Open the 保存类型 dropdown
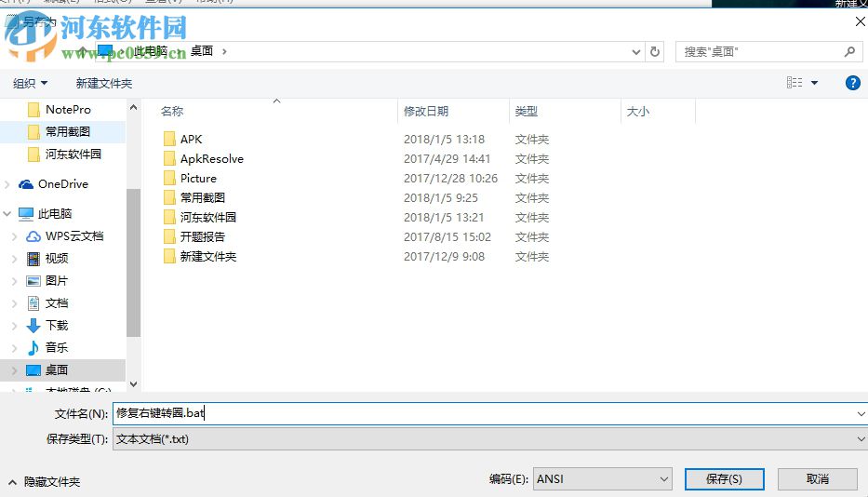The width and height of the screenshot is (868, 497). 490,438
